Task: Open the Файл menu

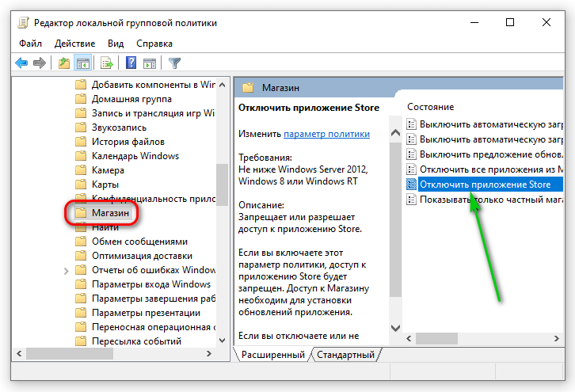Action: click(30, 44)
